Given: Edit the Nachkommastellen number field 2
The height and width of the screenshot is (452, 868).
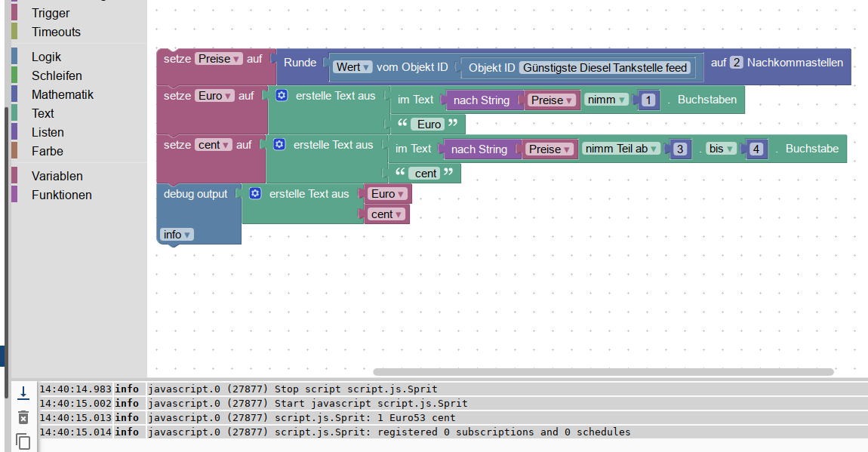Looking at the screenshot, I should 736,63.
